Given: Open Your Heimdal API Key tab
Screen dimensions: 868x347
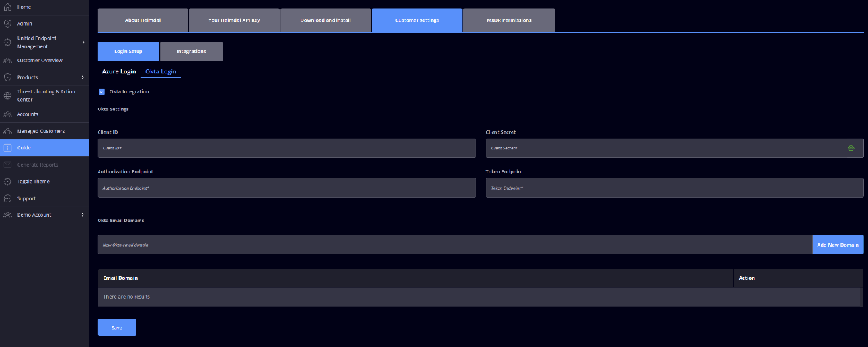Looking at the screenshot, I should click(x=234, y=20).
